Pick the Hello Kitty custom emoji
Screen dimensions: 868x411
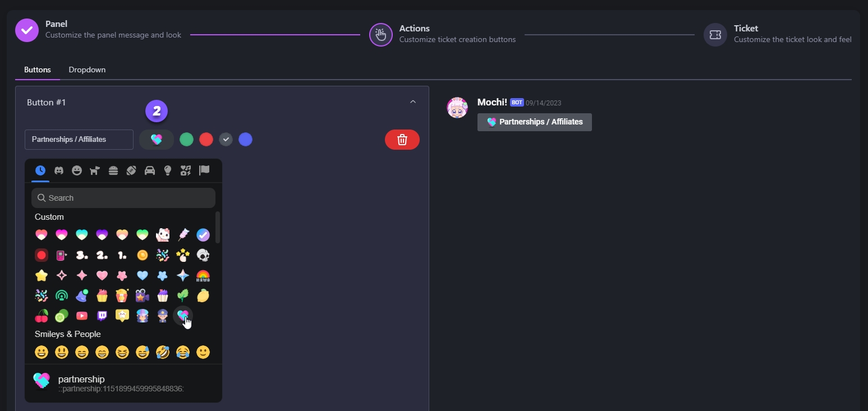163,235
